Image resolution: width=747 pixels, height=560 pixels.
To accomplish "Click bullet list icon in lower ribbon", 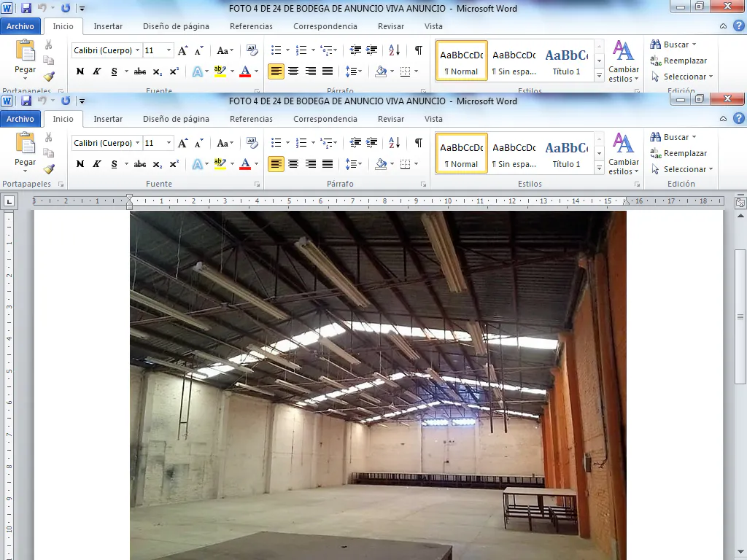I will [276, 143].
